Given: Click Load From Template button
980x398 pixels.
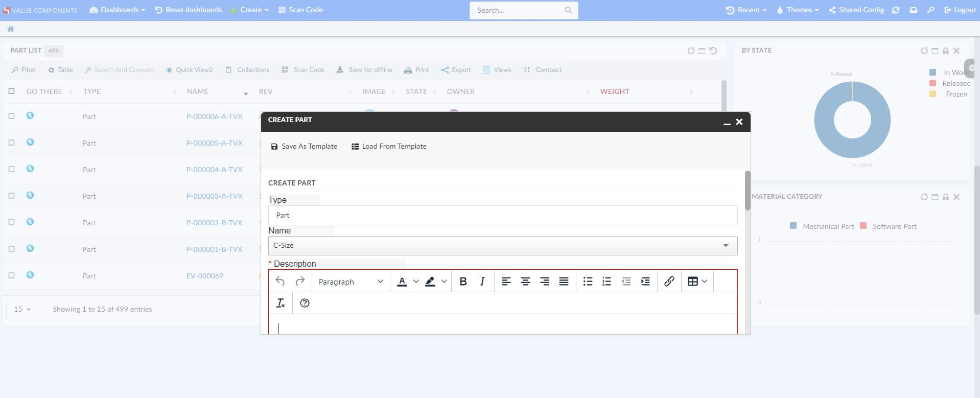Looking at the screenshot, I should [389, 147].
